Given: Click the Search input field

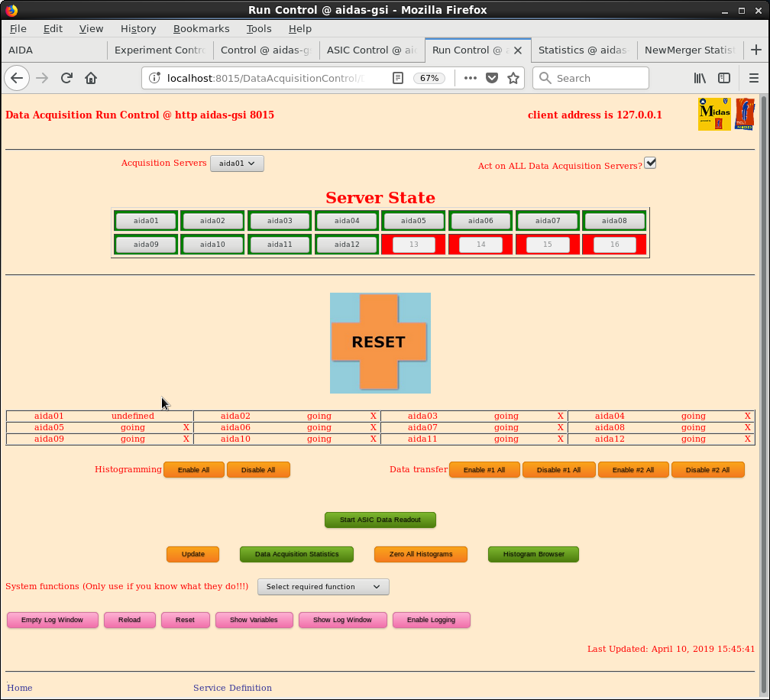Looking at the screenshot, I should coord(599,78).
